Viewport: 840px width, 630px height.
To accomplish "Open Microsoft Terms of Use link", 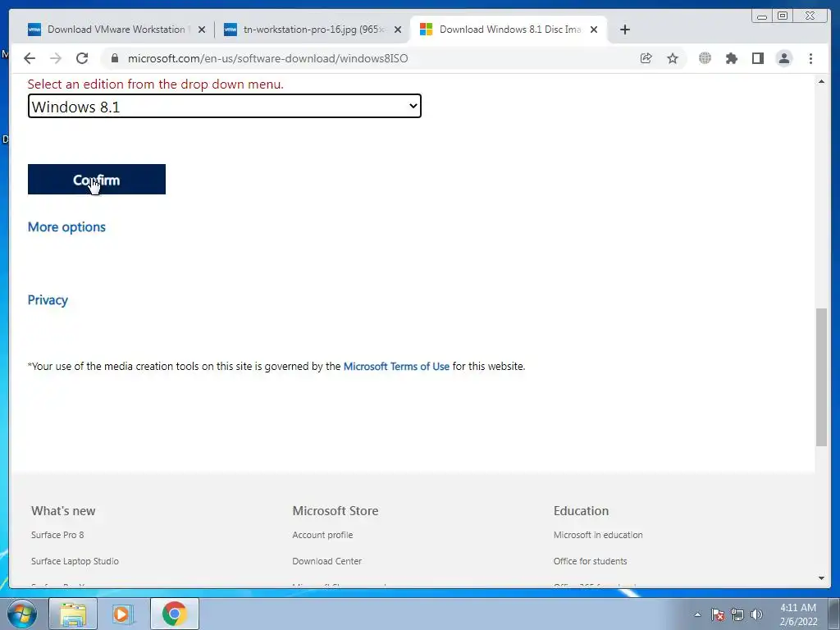I will point(396,367).
